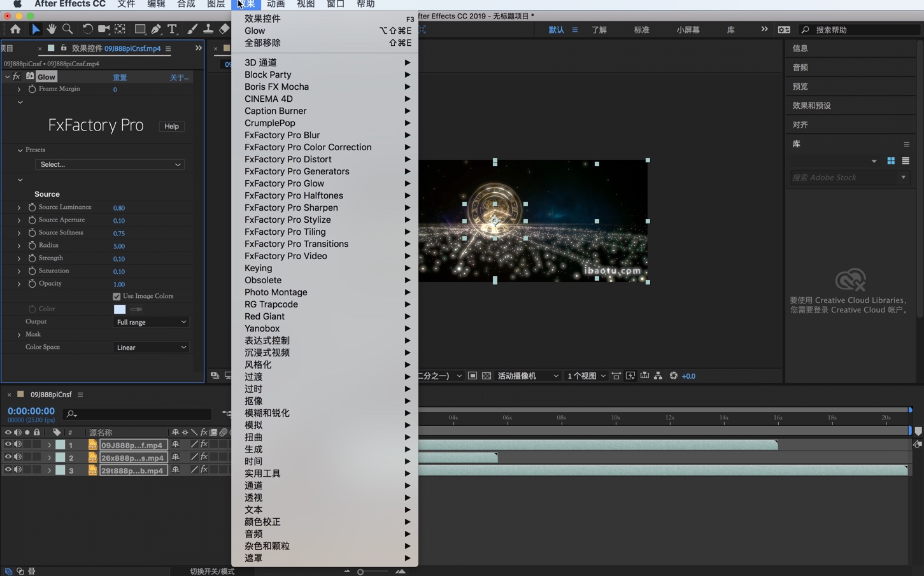Activate the Zoom tool
Screen dimensions: 924x576
[x=67, y=29]
